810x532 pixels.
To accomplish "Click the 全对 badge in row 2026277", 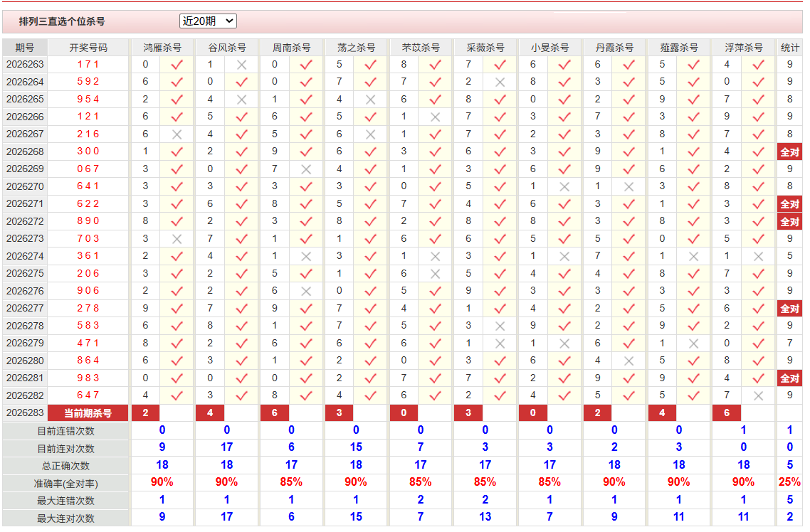I will pyautogui.click(x=789, y=309).
